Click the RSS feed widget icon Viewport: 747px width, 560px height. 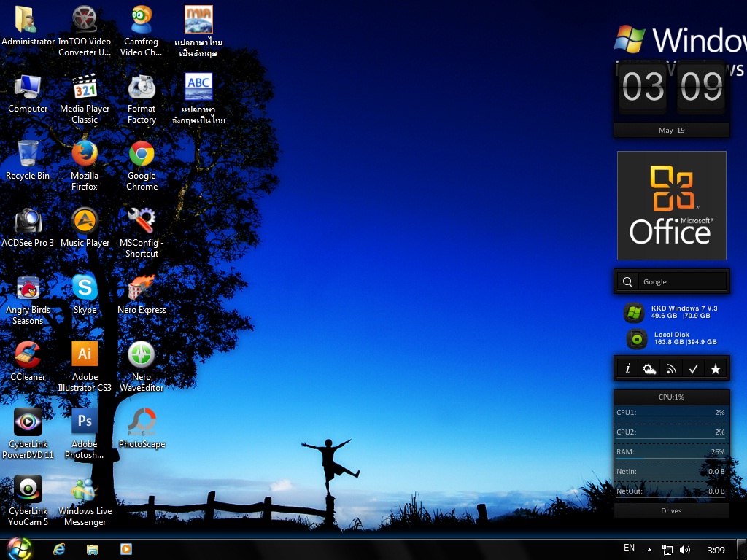tap(671, 368)
